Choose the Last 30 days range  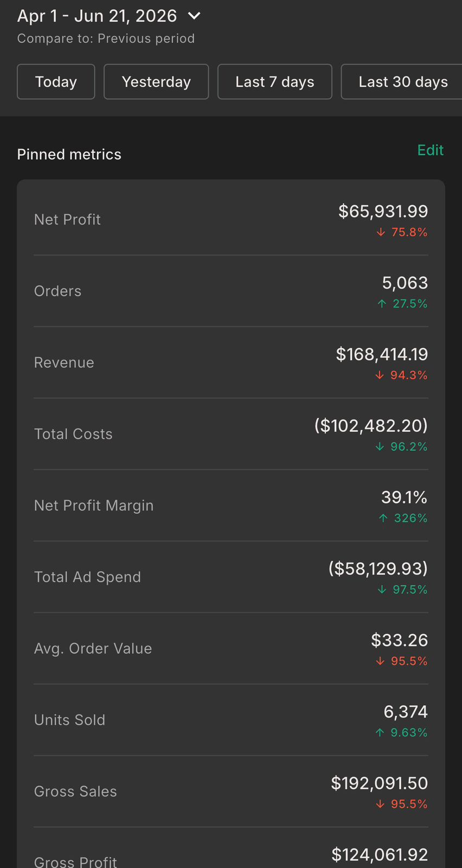(402, 82)
